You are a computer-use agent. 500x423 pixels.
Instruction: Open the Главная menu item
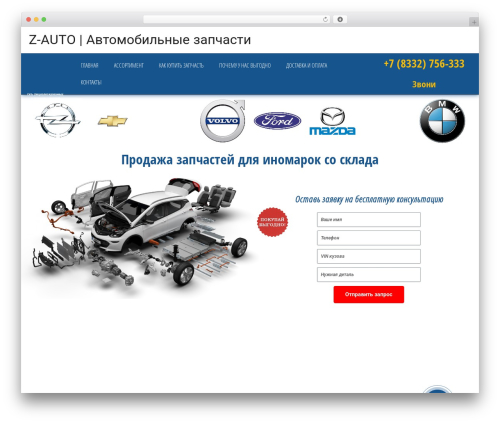point(89,65)
